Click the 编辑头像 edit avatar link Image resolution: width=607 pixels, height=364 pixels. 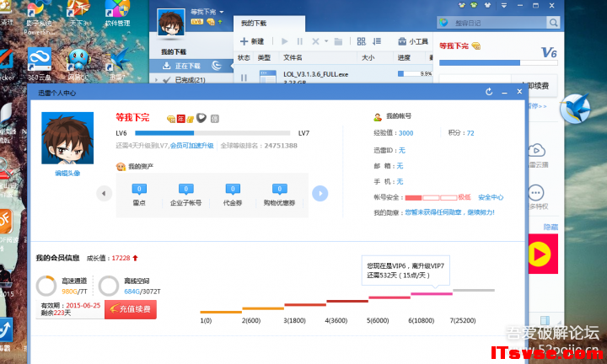[x=67, y=174]
